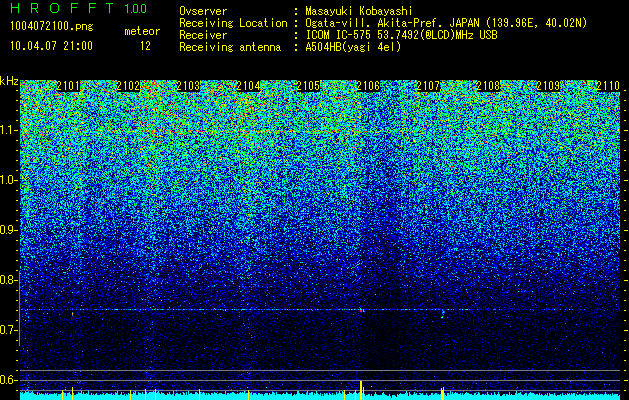Select the Ogata-vill. Akita-Pref. JAPAN location text
The height and width of the screenshot is (400, 629).
(446, 23)
